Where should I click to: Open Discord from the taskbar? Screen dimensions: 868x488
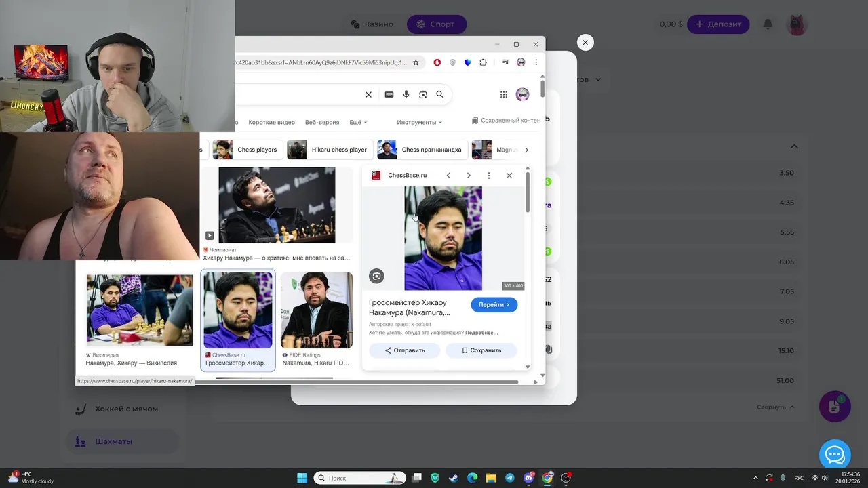click(528, 478)
